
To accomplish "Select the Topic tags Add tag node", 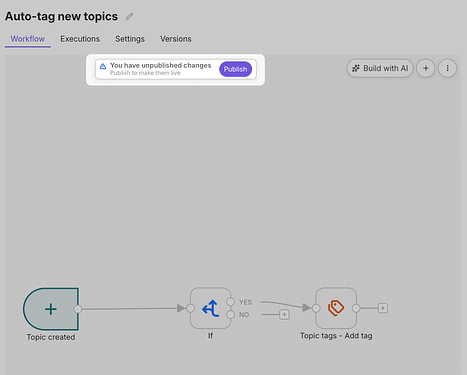I will coord(336,308).
